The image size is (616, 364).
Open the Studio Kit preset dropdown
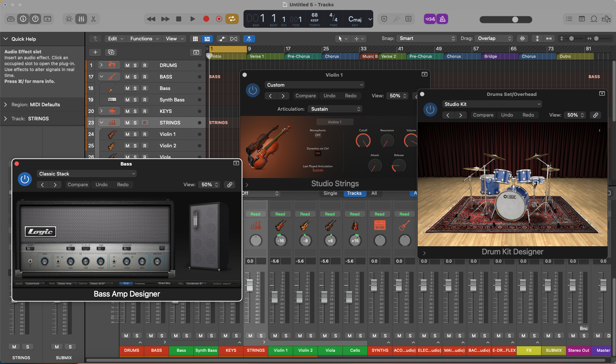[x=492, y=104]
